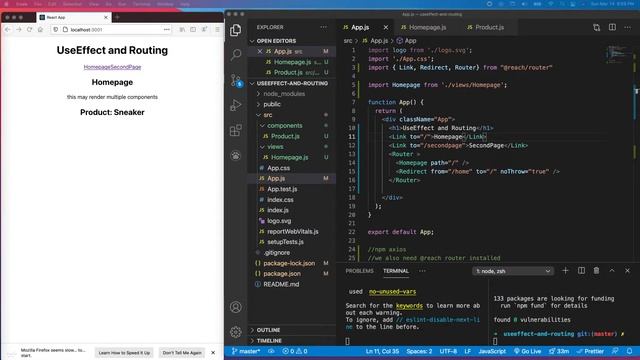This screenshot has width=640, height=360.
Task: Click Learn How to Speed It Up button
Action: 124,353
